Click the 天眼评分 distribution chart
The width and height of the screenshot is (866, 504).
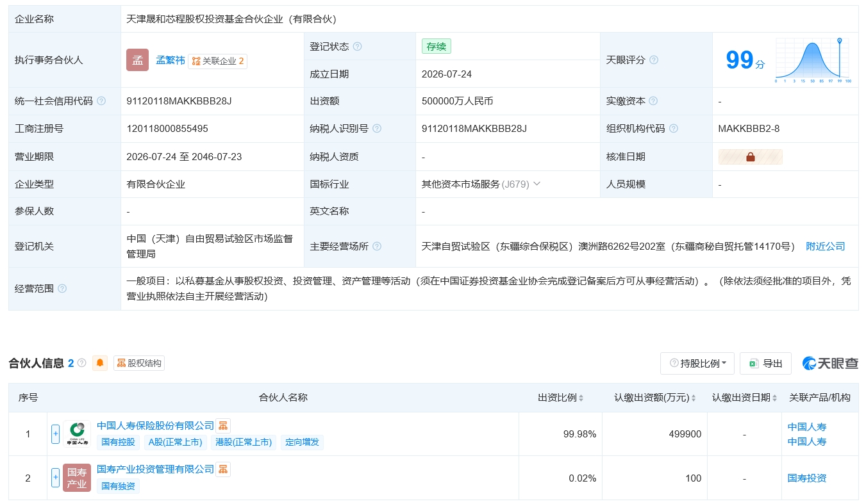[x=813, y=61]
